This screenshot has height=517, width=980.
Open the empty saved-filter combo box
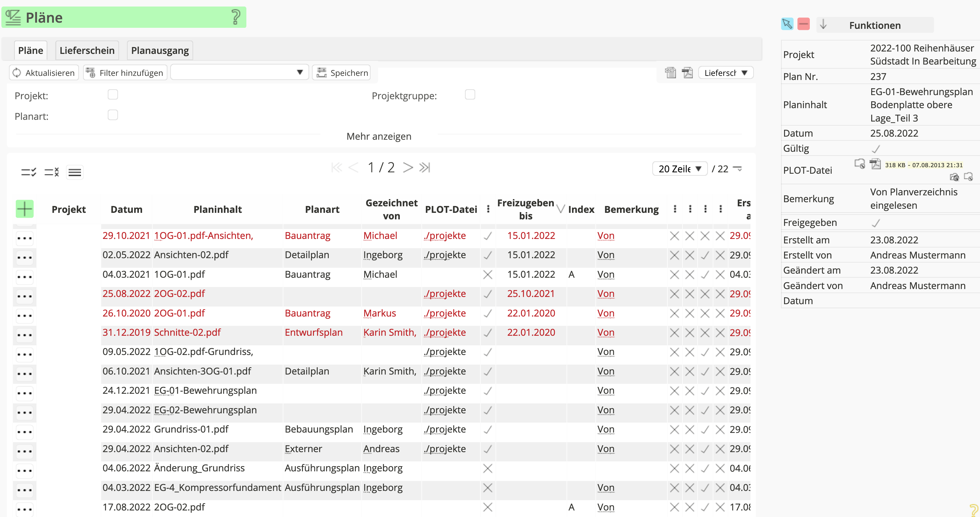click(x=239, y=72)
